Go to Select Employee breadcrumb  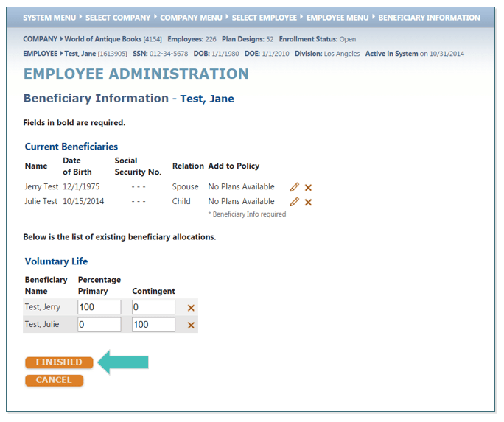click(x=265, y=18)
